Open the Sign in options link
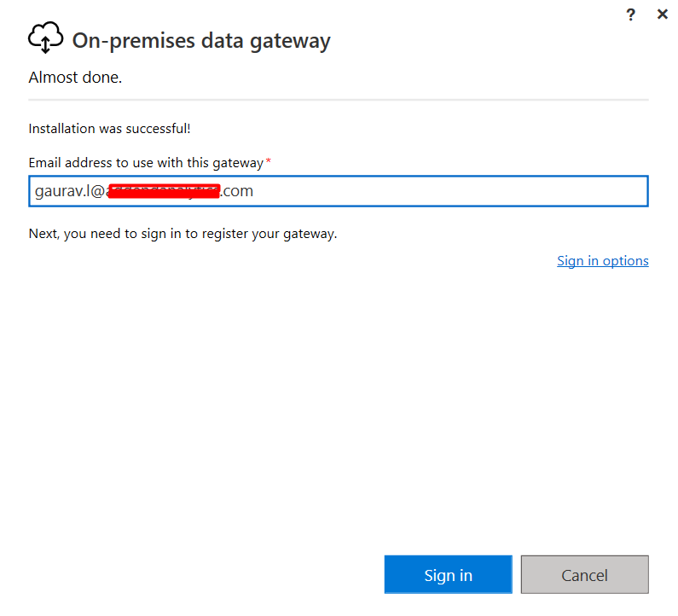678x616 pixels. pyautogui.click(x=602, y=261)
